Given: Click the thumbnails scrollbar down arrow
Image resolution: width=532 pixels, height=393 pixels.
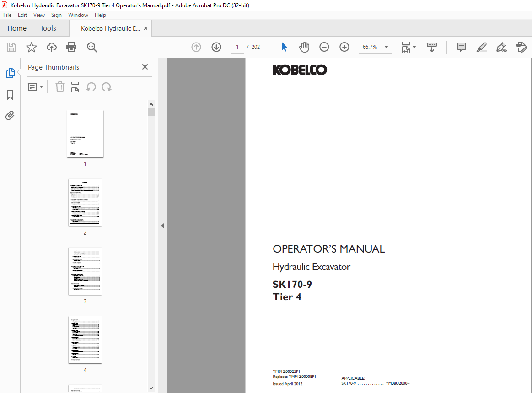Looking at the screenshot, I should (x=151, y=388).
